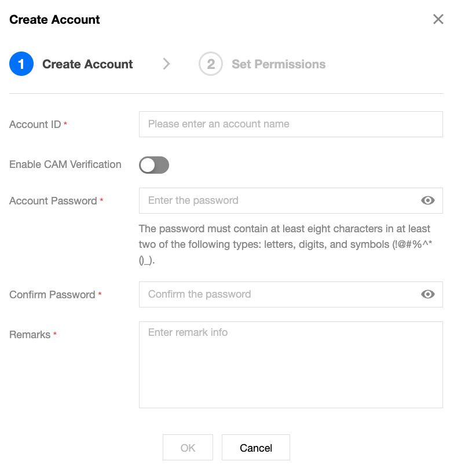Click the step 1 number circle
The image size is (454, 476).
[21, 64]
